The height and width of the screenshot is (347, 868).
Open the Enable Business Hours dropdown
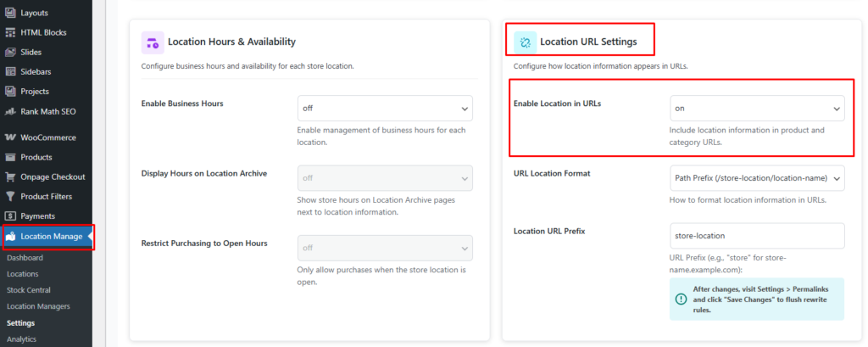point(385,109)
